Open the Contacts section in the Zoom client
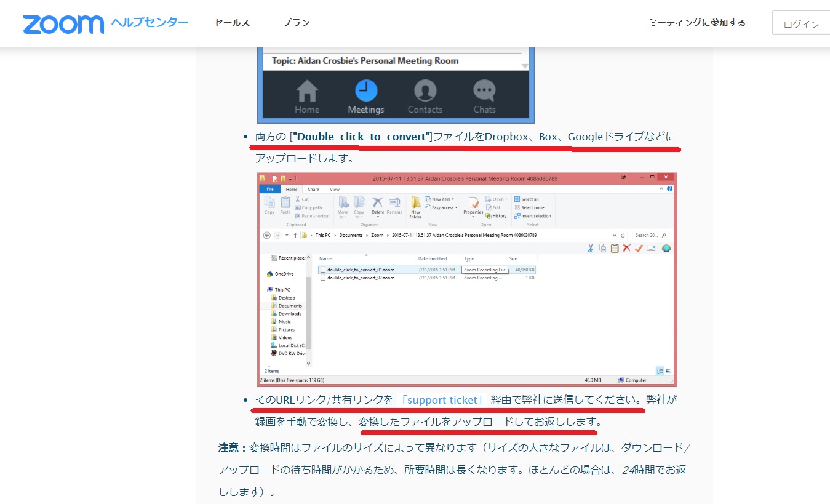The height and width of the screenshot is (504, 830). point(425,94)
